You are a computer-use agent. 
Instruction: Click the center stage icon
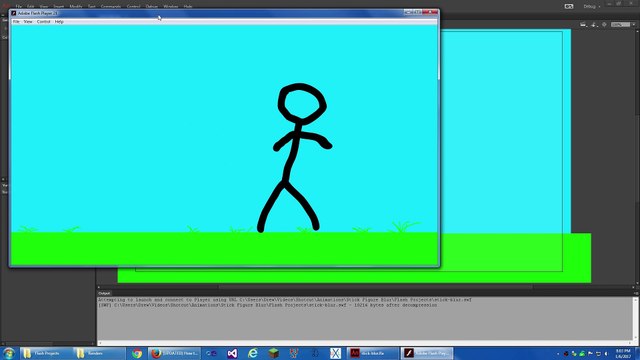pyautogui.click(x=604, y=25)
